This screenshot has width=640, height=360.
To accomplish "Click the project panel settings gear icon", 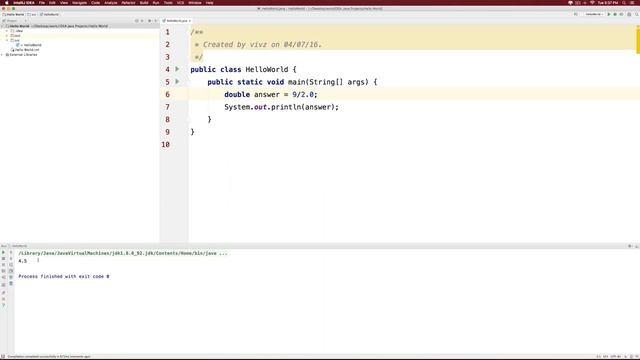I will (x=149, y=20).
